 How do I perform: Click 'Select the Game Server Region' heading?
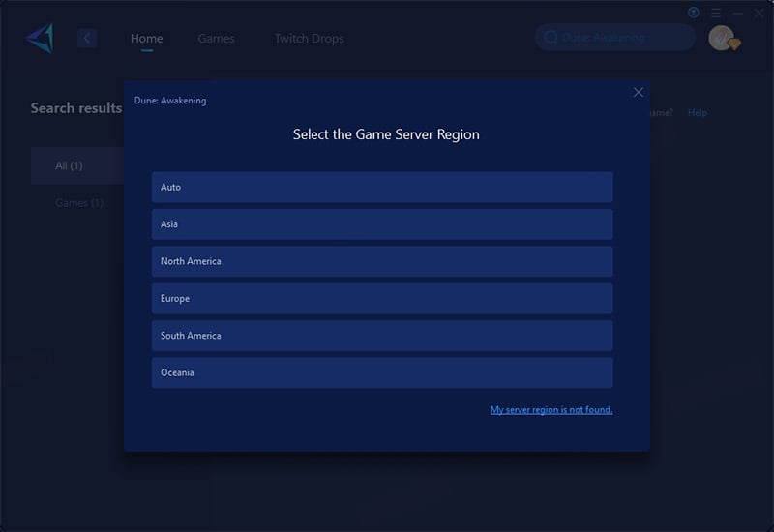pos(386,134)
